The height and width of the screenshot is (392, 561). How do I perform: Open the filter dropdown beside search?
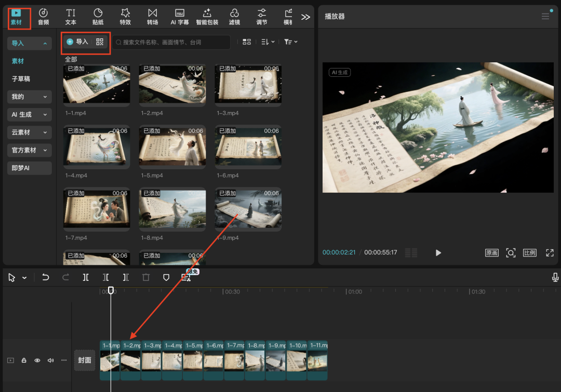pyautogui.click(x=290, y=42)
